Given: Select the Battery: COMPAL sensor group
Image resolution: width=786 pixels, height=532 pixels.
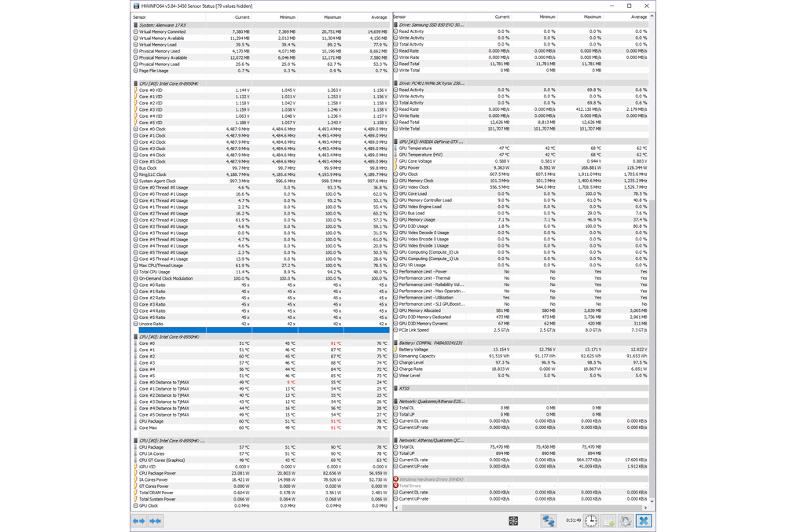Looking at the screenshot, I should coord(431,343).
